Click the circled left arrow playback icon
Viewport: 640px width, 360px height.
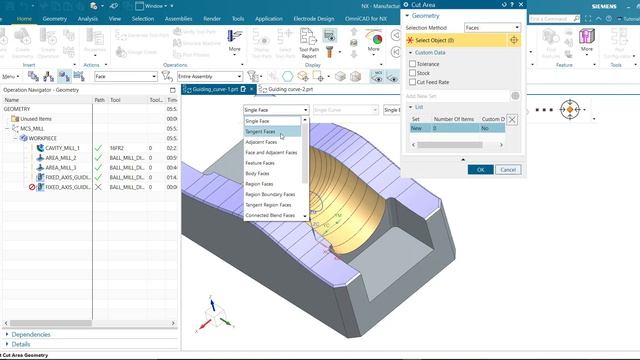pyautogui.click(x=396, y=35)
